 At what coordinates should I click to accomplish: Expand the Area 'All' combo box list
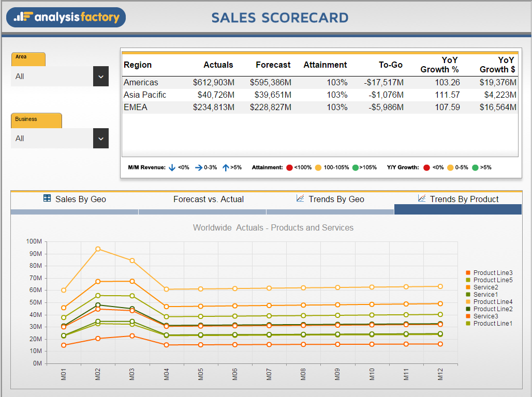pyautogui.click(x=100, y=76)
